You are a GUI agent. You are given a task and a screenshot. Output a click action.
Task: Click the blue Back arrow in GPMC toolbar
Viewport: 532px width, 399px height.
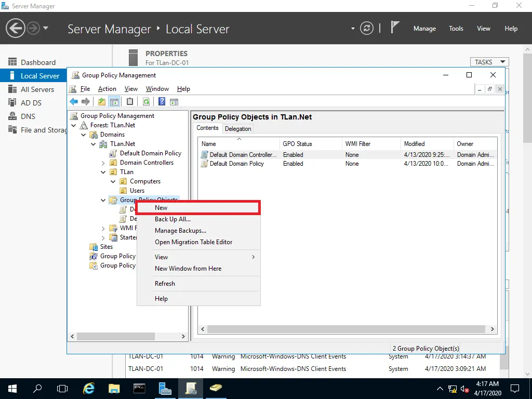(74, 101)
